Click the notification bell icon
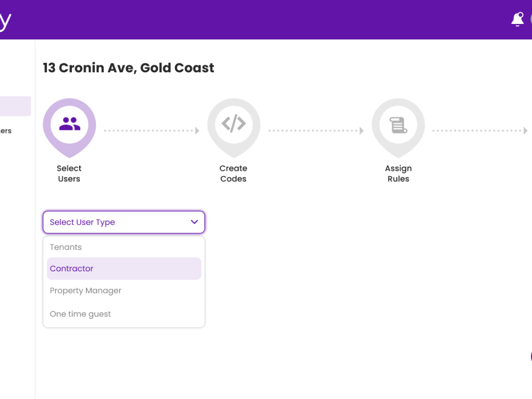Image resolution: width=532 pixels, height=399 pixels. 518,19
